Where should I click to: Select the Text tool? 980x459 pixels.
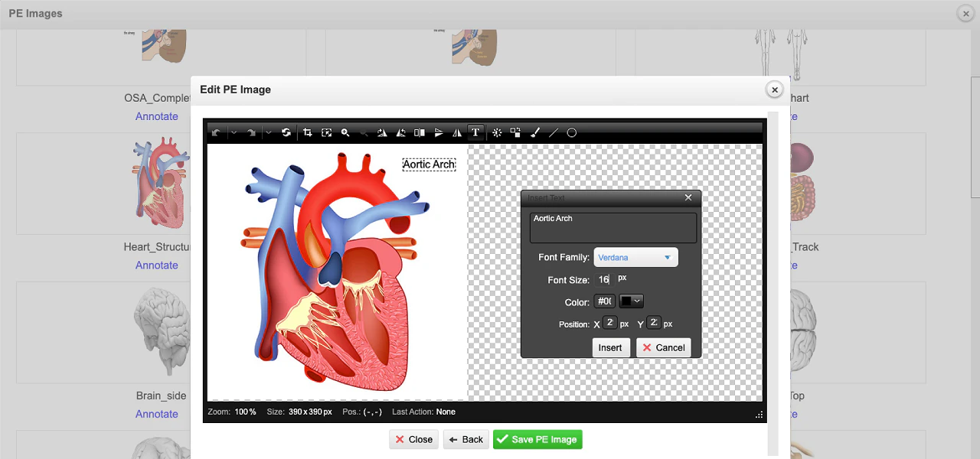click(475, 132)
